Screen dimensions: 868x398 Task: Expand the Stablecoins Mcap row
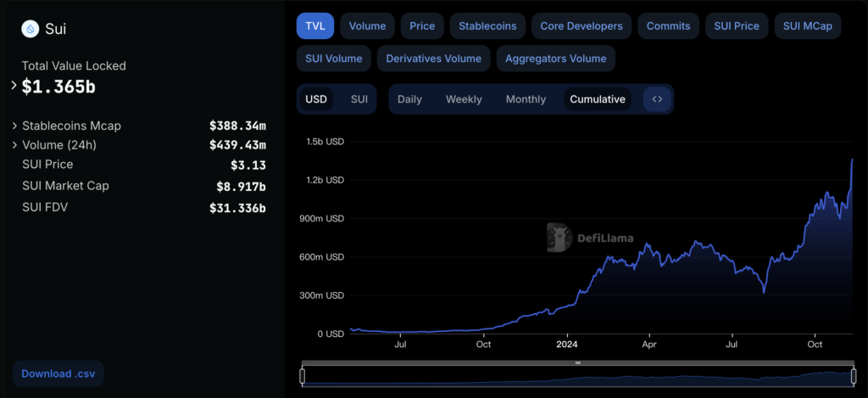pos(14,126)
